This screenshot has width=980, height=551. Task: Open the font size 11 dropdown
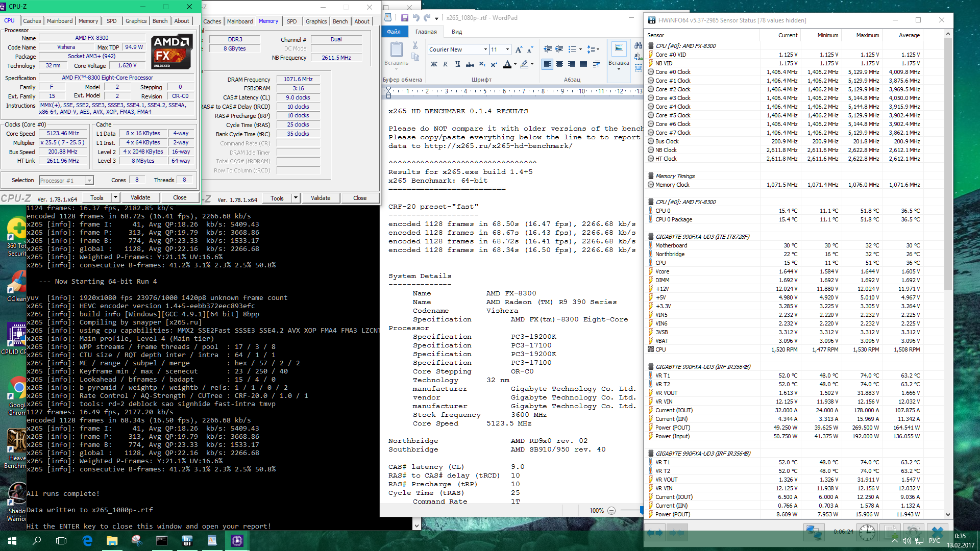point(507,49)
